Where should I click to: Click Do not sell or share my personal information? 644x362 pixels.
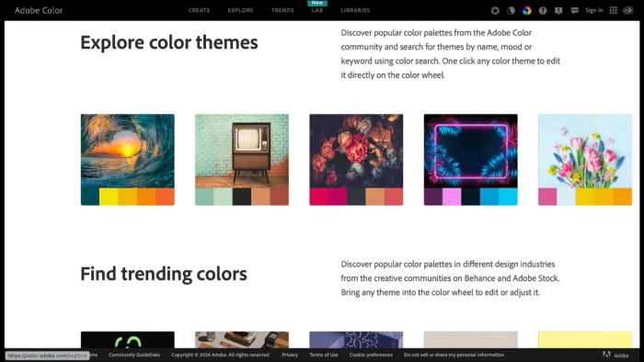point(454,355)
